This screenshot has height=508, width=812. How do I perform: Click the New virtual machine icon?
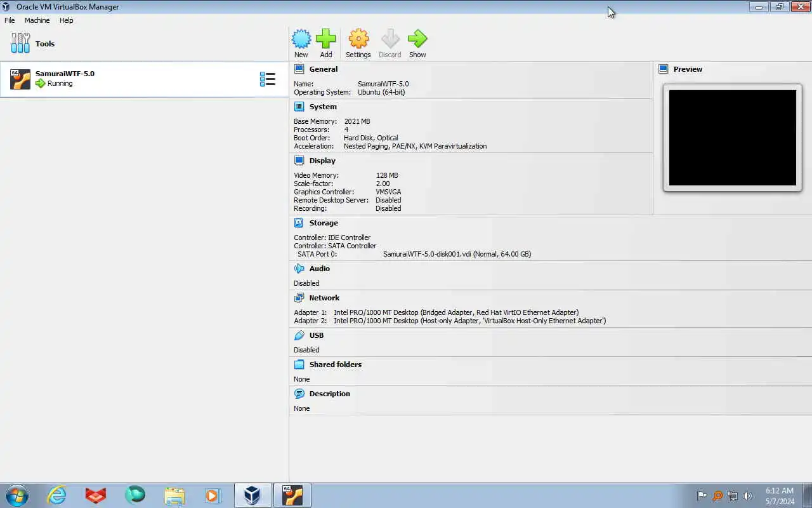[301, 39]
